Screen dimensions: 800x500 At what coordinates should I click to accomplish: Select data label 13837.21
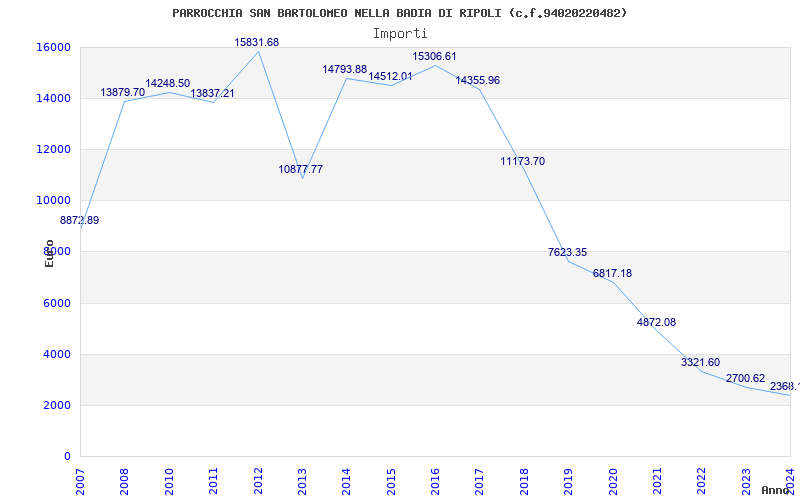pyautogui.click(x=212, y=93)
